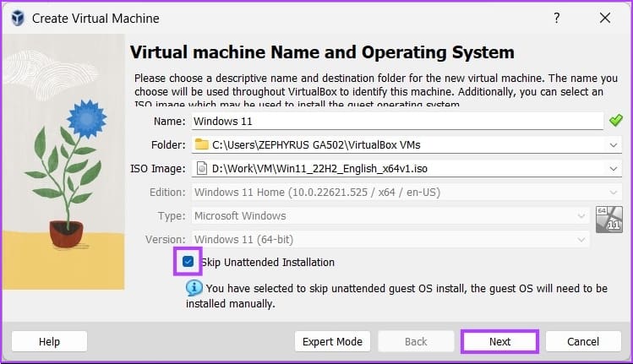Click the yellow folder icon in Folder field
The height and width of the screenshot is (364, 633).
click(201, 144)
